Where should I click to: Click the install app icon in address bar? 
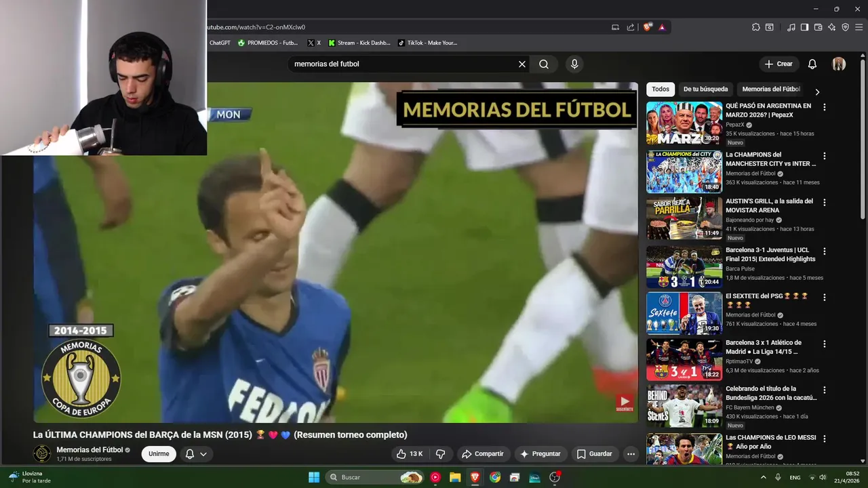615,27
